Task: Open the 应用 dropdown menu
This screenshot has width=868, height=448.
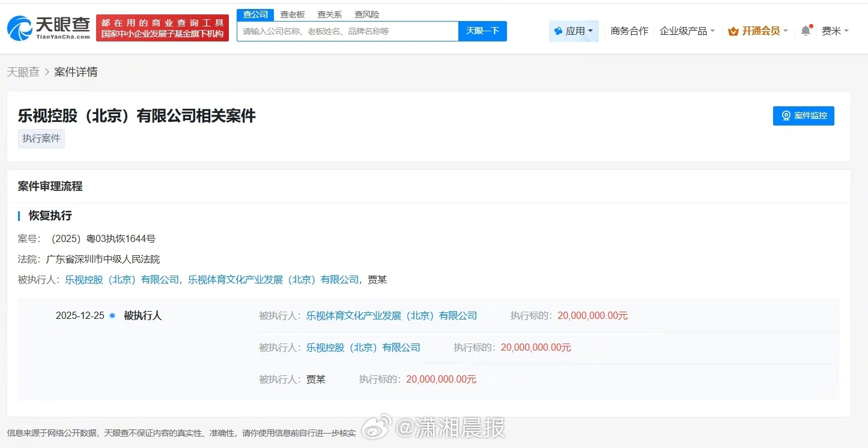Action: click(574, 31)
